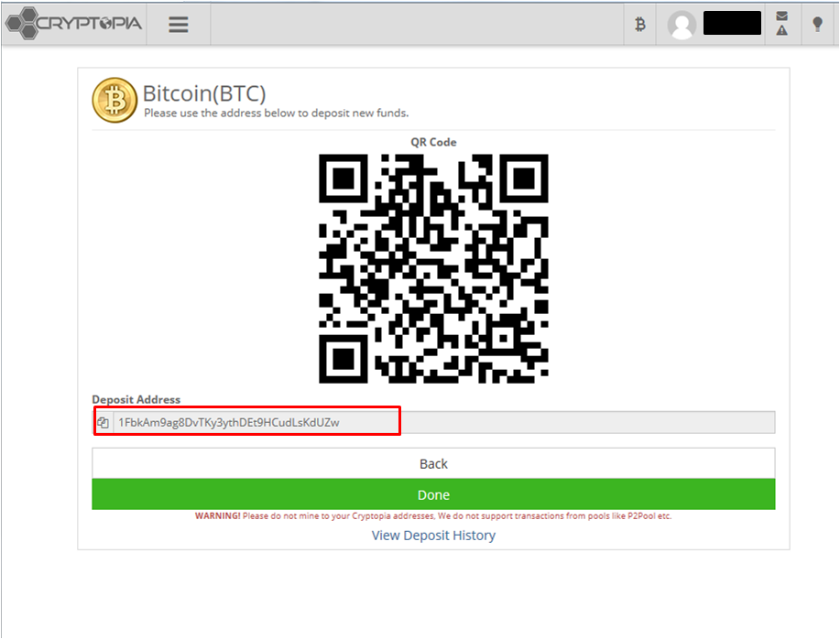Click the blacked-out username in header
This screenshot has width=840, height=639.
click(732, 24)
